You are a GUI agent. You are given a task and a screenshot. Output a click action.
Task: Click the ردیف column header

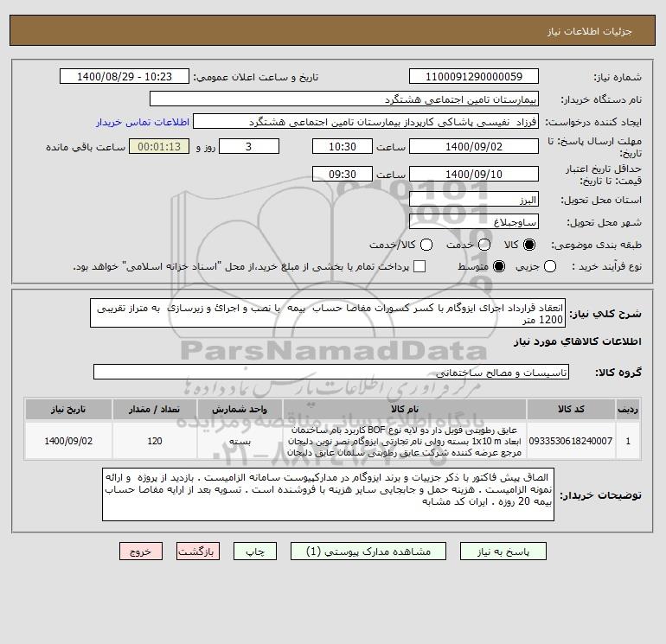628,409
